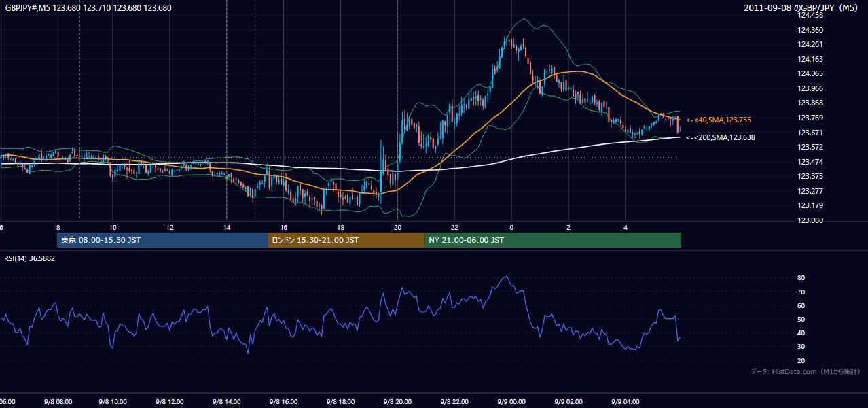The image size is (868, 408).
Task: Click the 9/8 10:00 date label
Action: click(x=114, y=402)
